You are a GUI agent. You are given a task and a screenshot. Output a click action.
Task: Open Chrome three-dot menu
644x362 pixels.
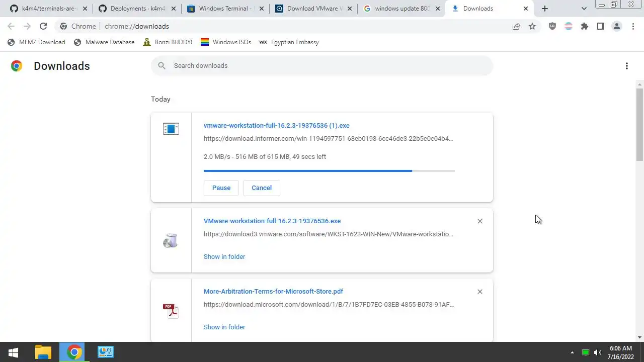633,26
